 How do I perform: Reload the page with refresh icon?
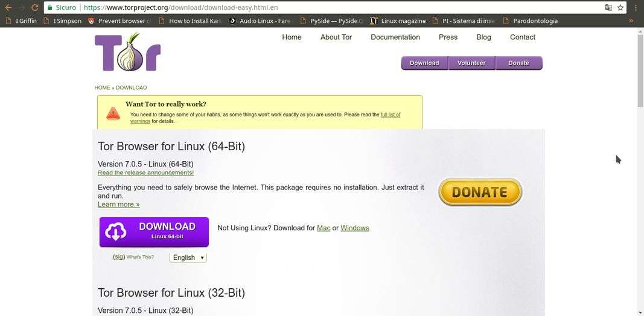click(x=35, y=7)
